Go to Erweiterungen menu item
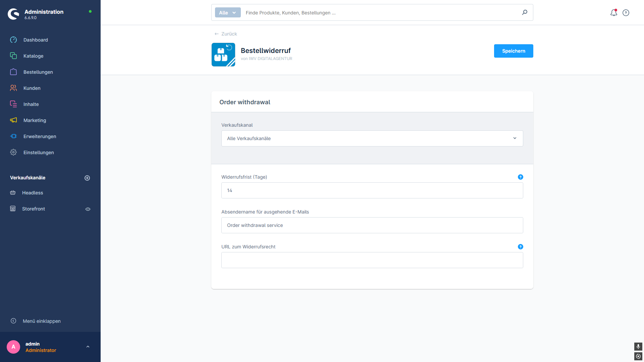 pos(40,136)
